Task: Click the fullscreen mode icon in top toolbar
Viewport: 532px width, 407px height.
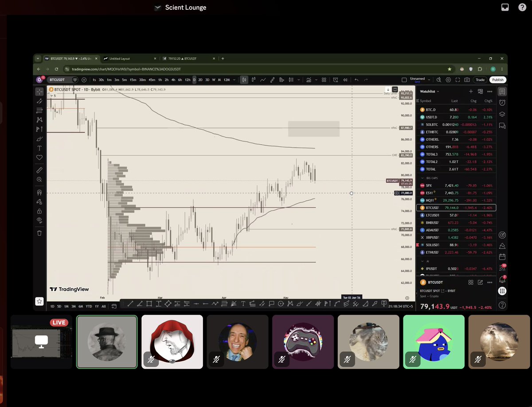Action: click(x=458, y=80)
